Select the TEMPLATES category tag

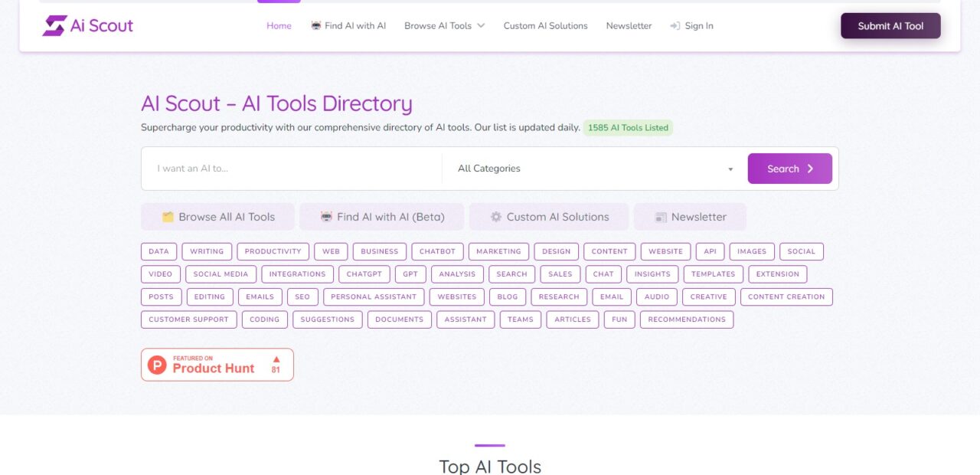714,274
